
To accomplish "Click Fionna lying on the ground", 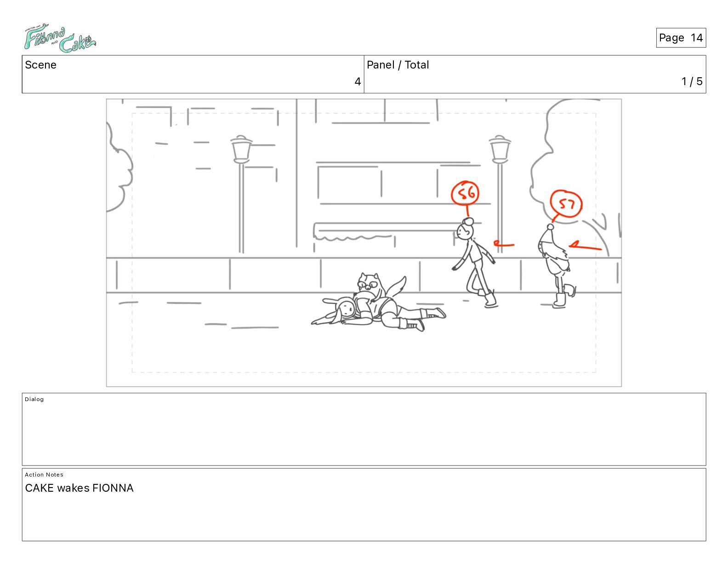I will [378, 314].
